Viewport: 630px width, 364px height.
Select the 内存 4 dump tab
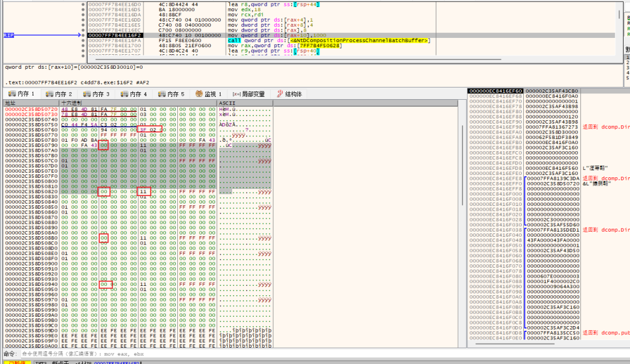(134, 94)
